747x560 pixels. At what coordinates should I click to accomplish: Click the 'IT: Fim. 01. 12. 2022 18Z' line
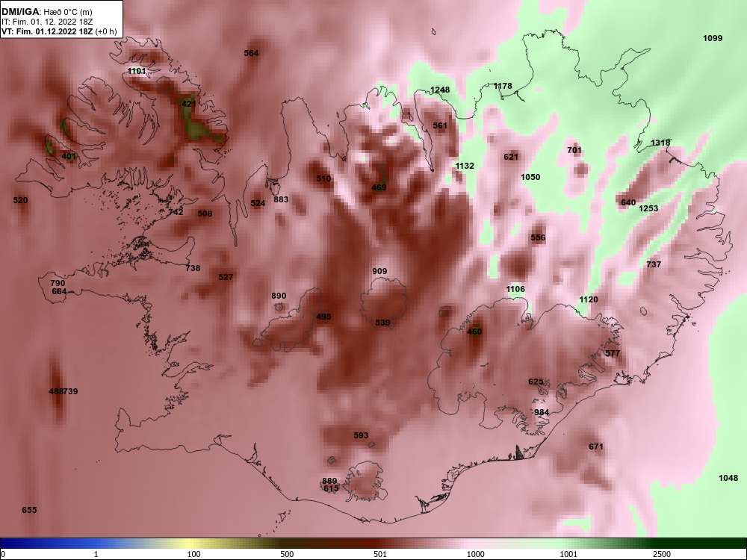[x=46, y=22]
